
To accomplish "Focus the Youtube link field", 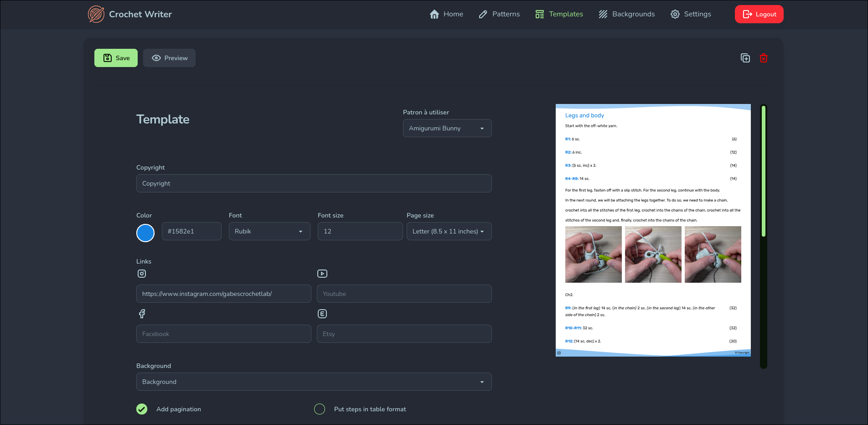I will tap(404, 294).
